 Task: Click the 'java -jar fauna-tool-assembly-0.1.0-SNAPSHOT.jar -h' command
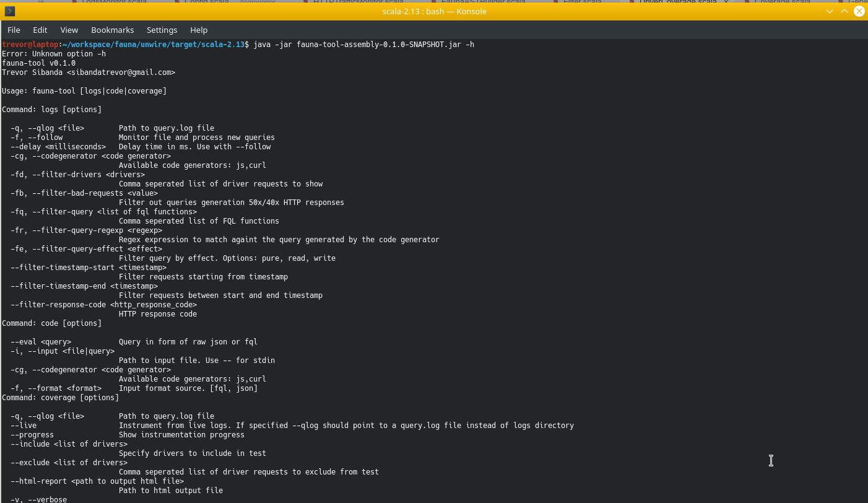click(364, 45)
